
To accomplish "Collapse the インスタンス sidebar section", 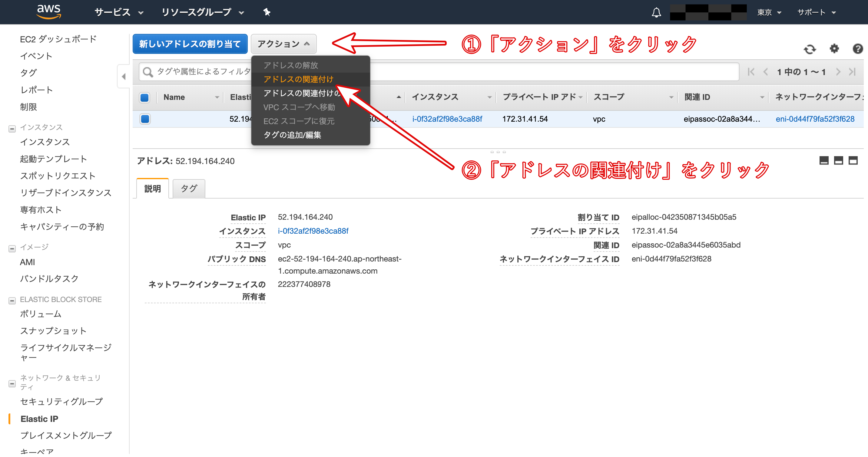I will 12,129.
